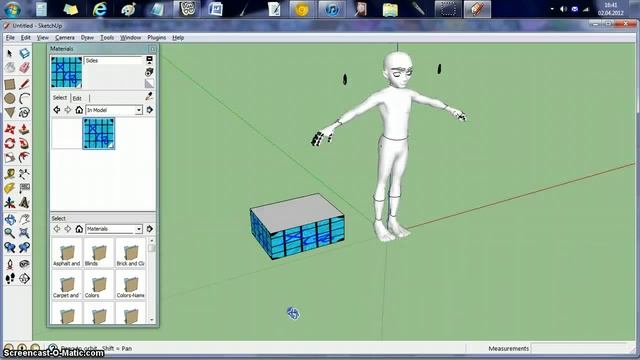This screenshot has width=640, height=360.
Task: Toggle the secondary selection pane button
Action: coord(149,60)
